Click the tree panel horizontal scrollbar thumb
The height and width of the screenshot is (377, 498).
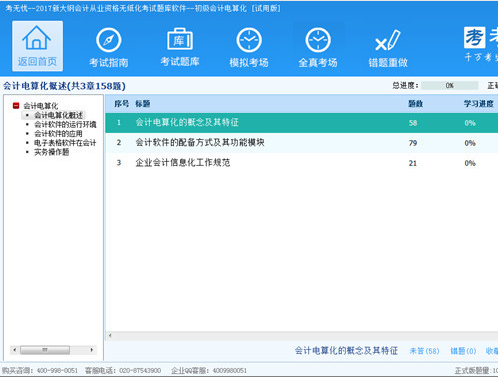pos(45,350)
